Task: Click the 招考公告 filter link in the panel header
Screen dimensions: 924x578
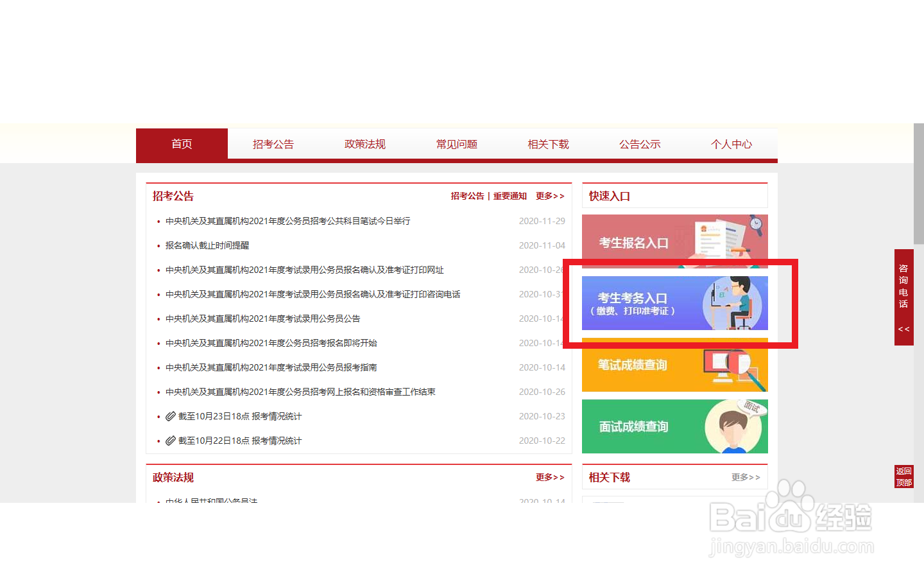Action: [x=467, y=196]
